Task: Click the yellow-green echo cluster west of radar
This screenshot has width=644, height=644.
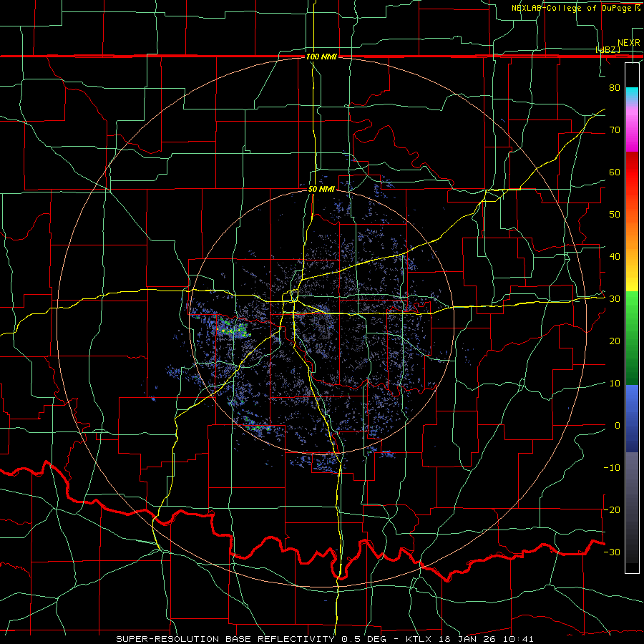Action: (233, 328)
